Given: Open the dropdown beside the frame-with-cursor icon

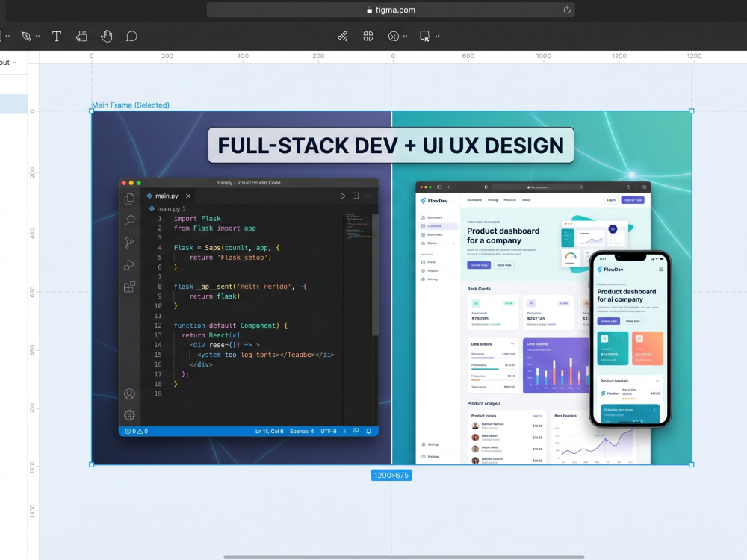Looking at the screenshot, I should 437,36.
